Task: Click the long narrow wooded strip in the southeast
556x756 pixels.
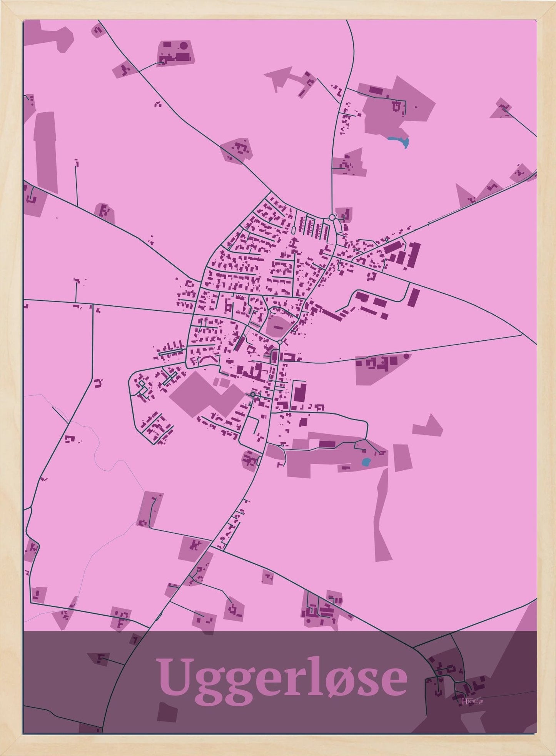Action: pos(382,515)
